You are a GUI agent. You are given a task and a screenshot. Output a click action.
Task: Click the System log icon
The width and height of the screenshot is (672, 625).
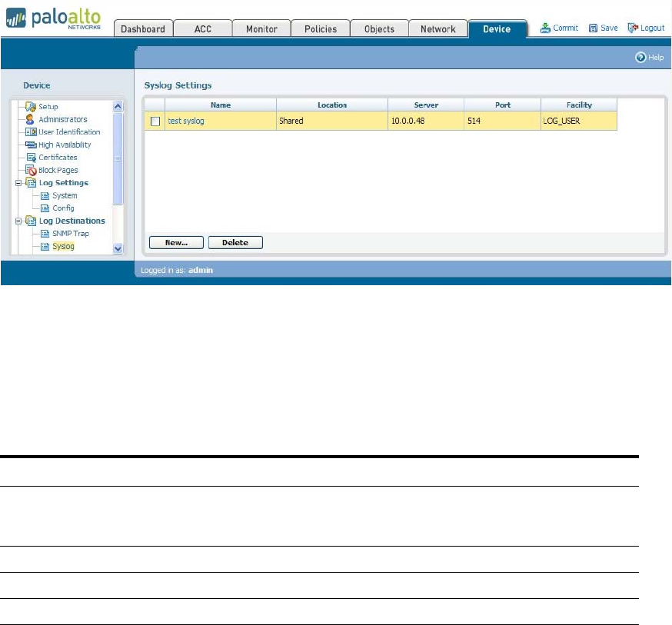45,196
